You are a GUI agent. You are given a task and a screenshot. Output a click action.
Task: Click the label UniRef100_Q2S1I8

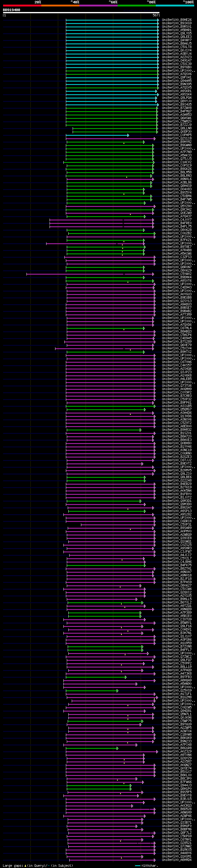[177, 139]
